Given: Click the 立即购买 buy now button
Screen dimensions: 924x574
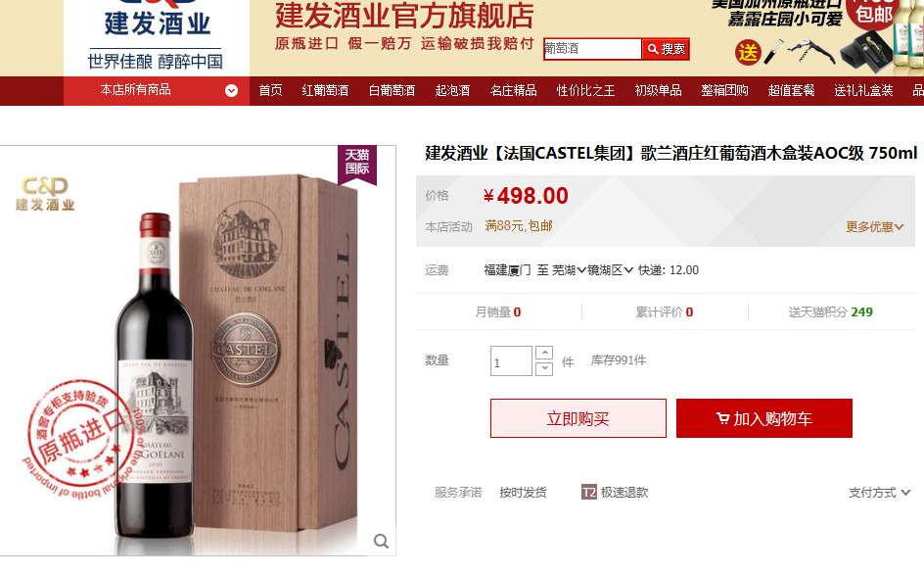Looking at the screenshot, I should 578,418.
